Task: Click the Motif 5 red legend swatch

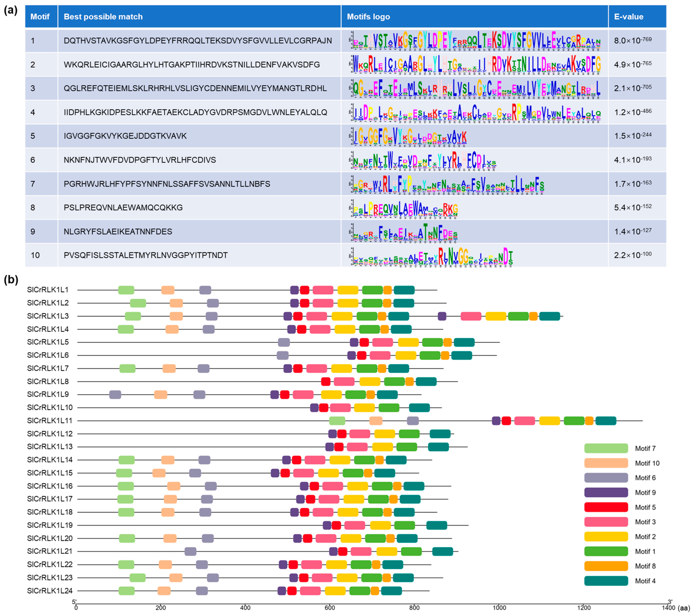Action: coord(606,507)
